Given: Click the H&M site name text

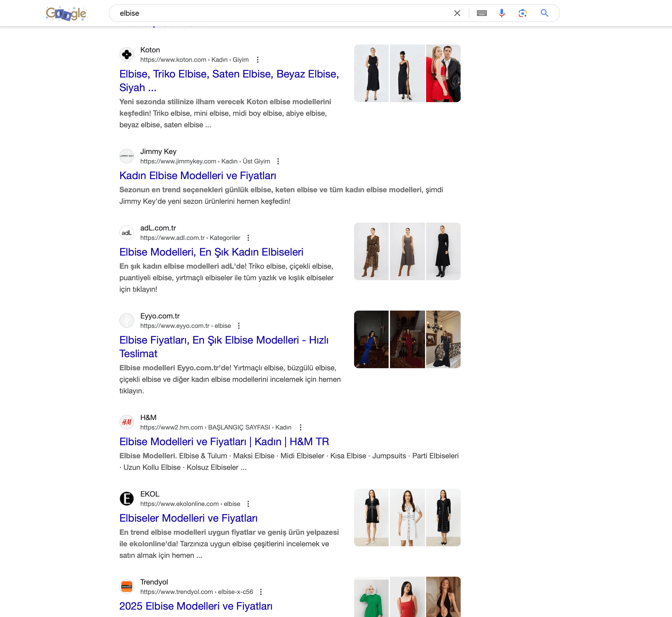Looking at the screenshot, I should click(148, 418).
